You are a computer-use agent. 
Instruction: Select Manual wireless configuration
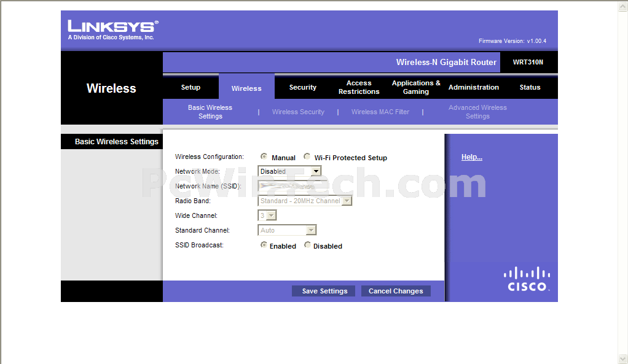pos(264,157)
